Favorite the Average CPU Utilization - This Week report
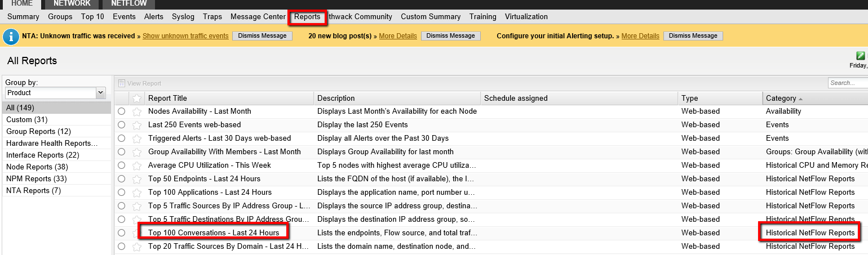The width and height of the screenshot is (868, 255). click(x=136, y=165)
